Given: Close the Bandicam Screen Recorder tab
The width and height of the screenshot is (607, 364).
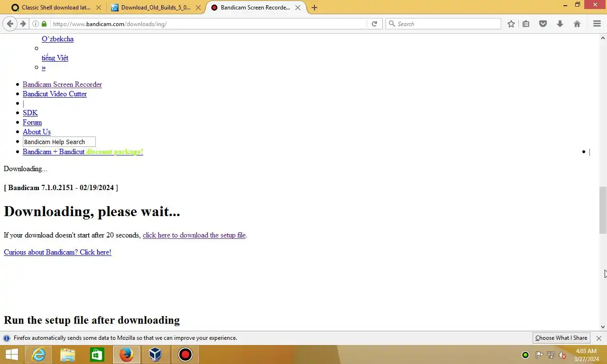Looking at the screenshot, I should (298, 8).
